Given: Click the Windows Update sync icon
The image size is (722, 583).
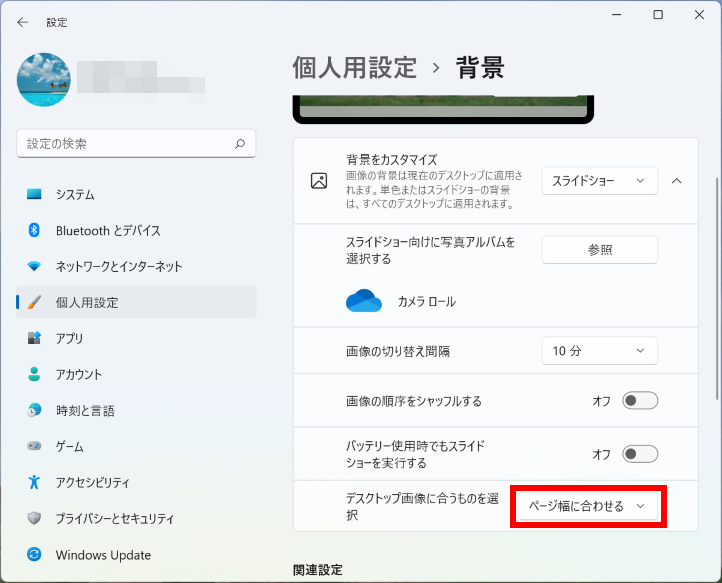Looking at the screenshot, I should [x=34, y=554].
